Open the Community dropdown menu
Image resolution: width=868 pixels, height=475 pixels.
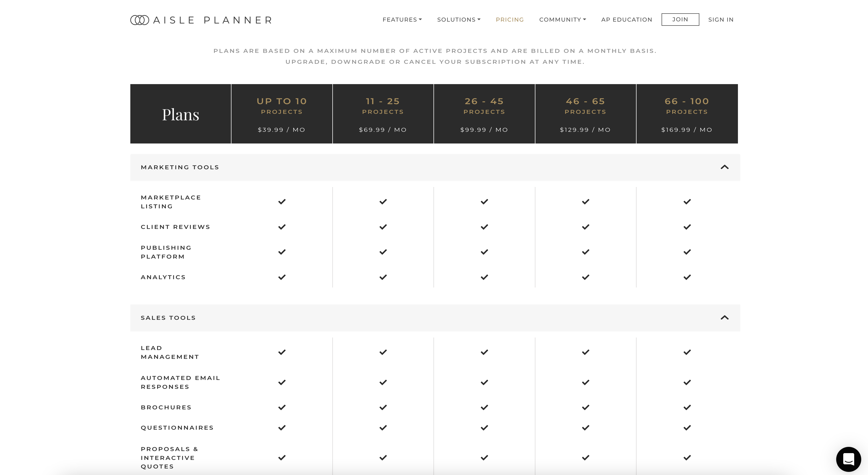(562, 20)
